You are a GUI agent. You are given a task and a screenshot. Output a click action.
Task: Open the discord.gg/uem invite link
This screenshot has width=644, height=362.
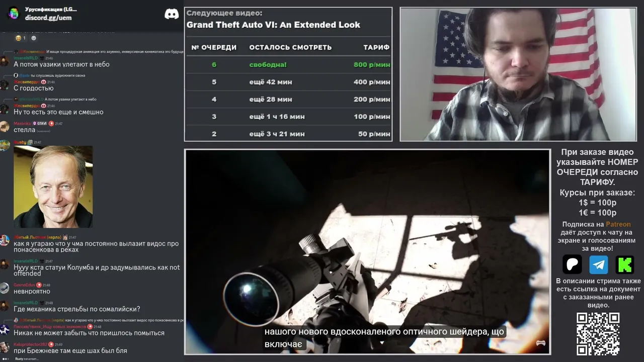click(x=48, y=18)
